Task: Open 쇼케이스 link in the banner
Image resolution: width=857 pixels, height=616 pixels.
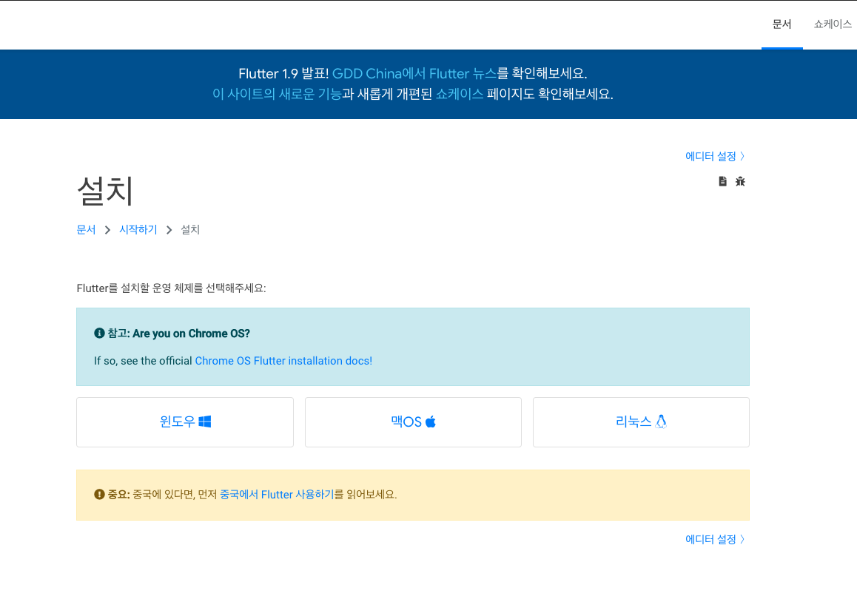Action: [x=459, y=94]
